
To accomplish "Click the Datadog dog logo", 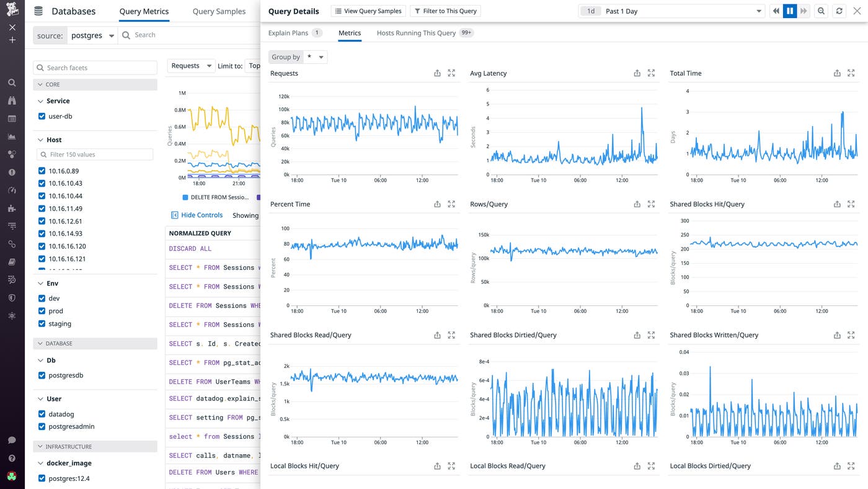I will coord(12,10).
